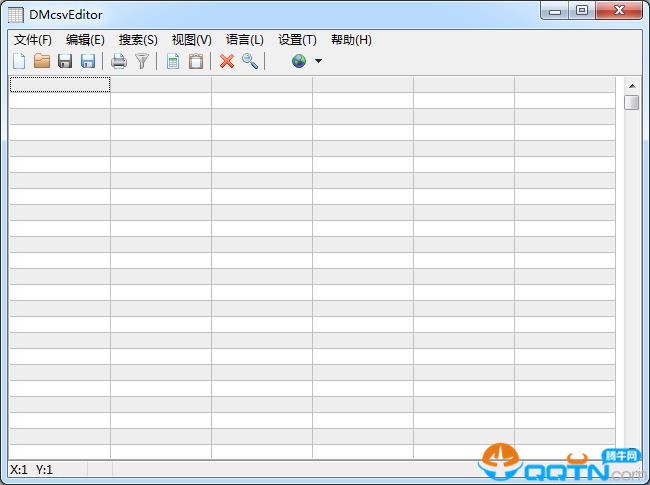The height and width of the screenshot is (485, 650).
Task: Open the 视图(V) menu
Action: (x=191, y=40)
